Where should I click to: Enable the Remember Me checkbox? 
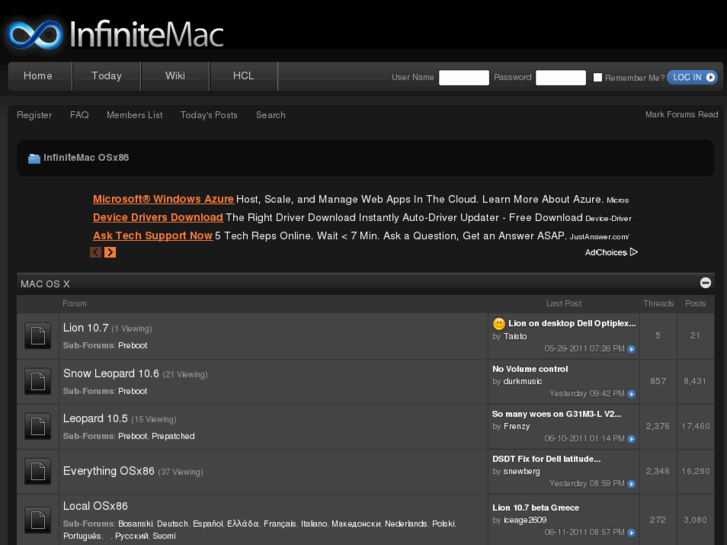(598, 77)
